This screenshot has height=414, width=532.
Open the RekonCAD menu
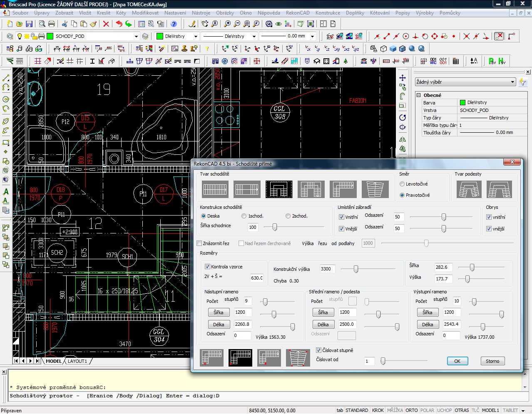point(298,13)
